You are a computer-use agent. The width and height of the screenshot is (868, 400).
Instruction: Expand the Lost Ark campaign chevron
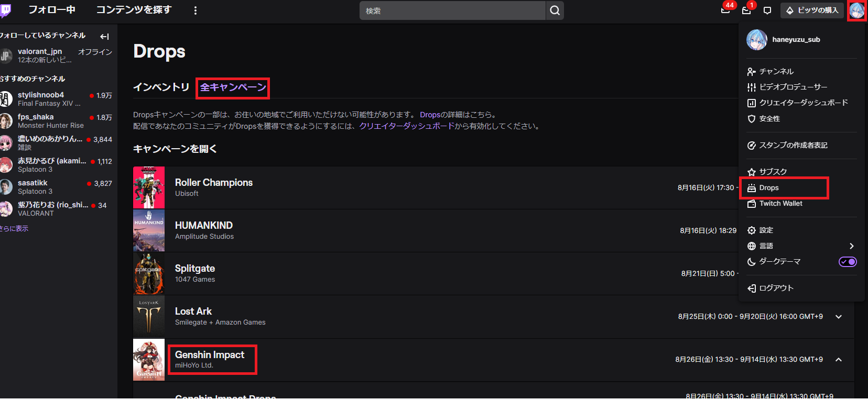pyautogui.click(x=839, y=317)
